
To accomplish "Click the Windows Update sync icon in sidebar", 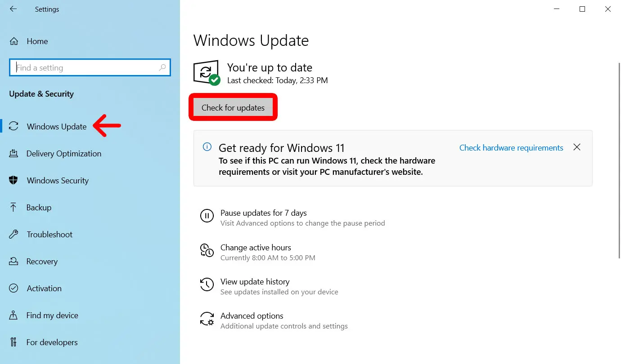I will [14, 126].
